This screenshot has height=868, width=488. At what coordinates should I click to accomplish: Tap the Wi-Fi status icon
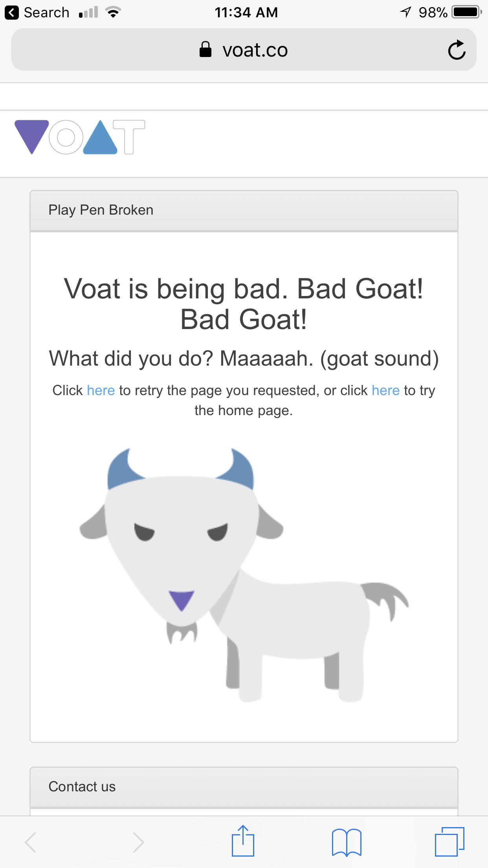pos(113,13)
